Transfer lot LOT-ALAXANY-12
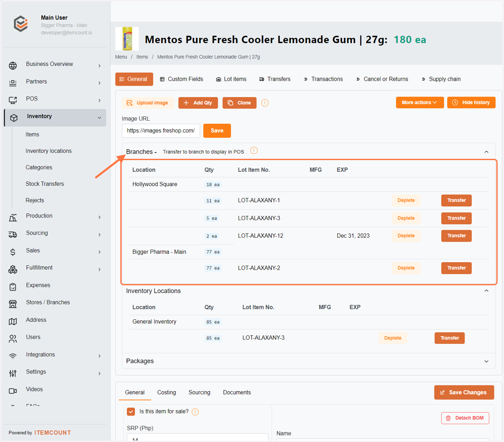This screenshot has height=442, width=504. (x=456, y=236)
